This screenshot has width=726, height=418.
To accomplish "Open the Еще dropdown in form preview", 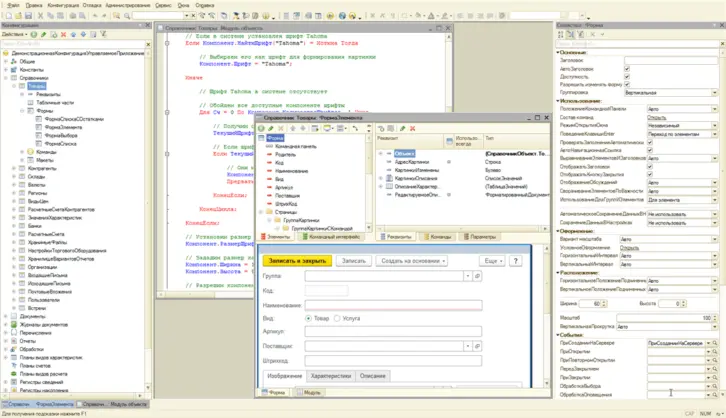I will 490,260.
